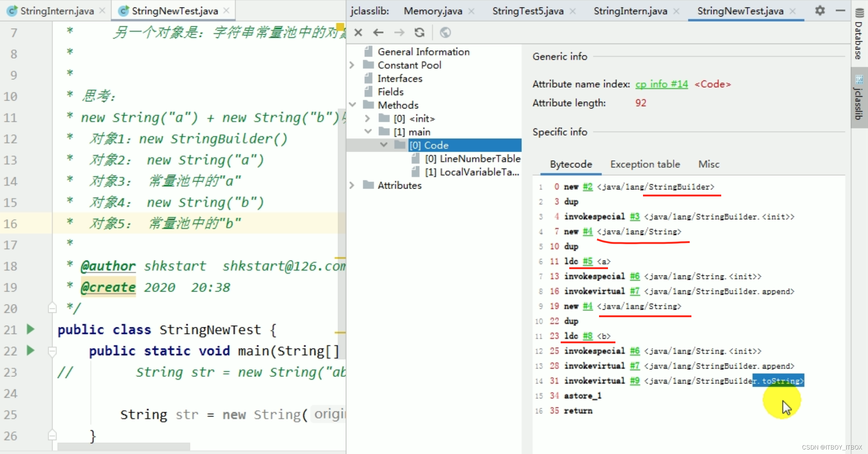The height and width of the screenshot is (454, 868).
Task: Open the settings gear in jclasslib panel
Action: point(820,10)
